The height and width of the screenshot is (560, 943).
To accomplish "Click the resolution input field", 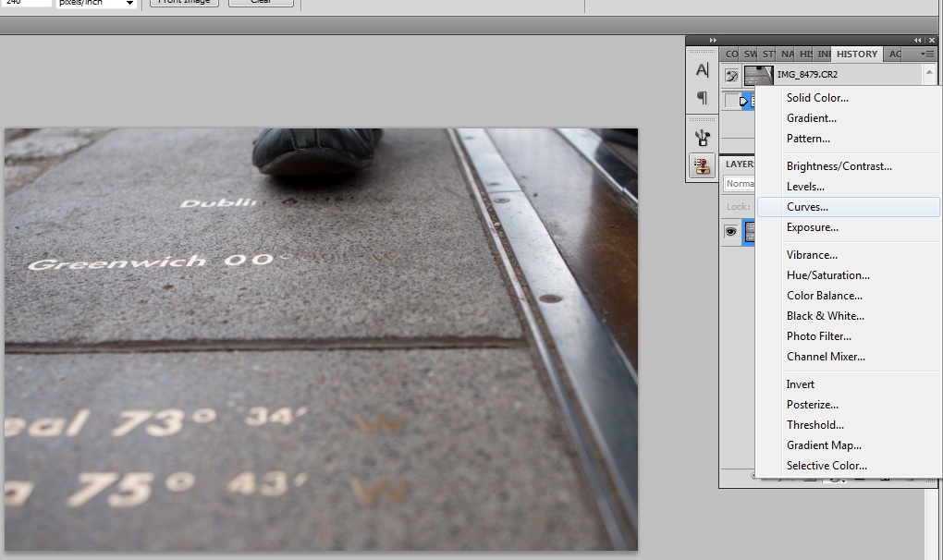I will [x=26, y=3].
